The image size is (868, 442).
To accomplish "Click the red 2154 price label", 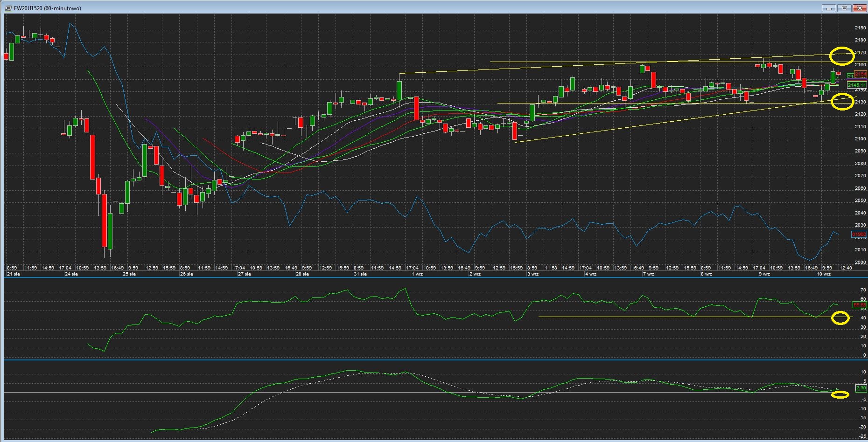I will (x=860, y=74).
